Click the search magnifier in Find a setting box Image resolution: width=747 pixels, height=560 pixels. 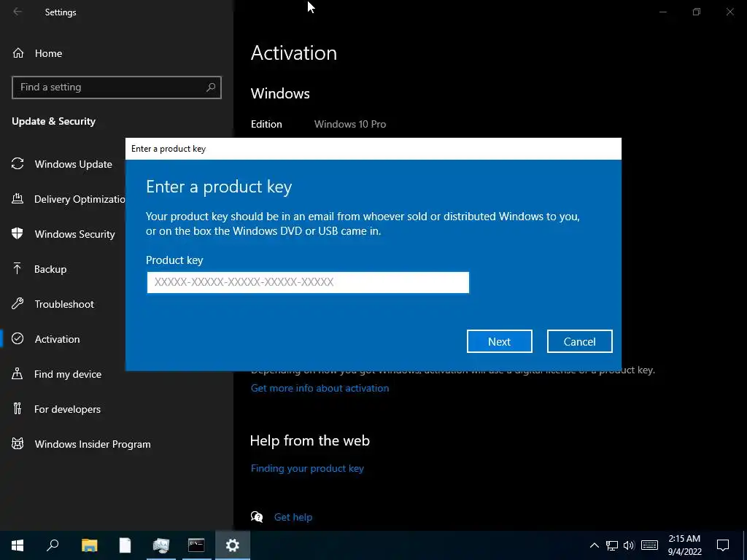[211, 87]
